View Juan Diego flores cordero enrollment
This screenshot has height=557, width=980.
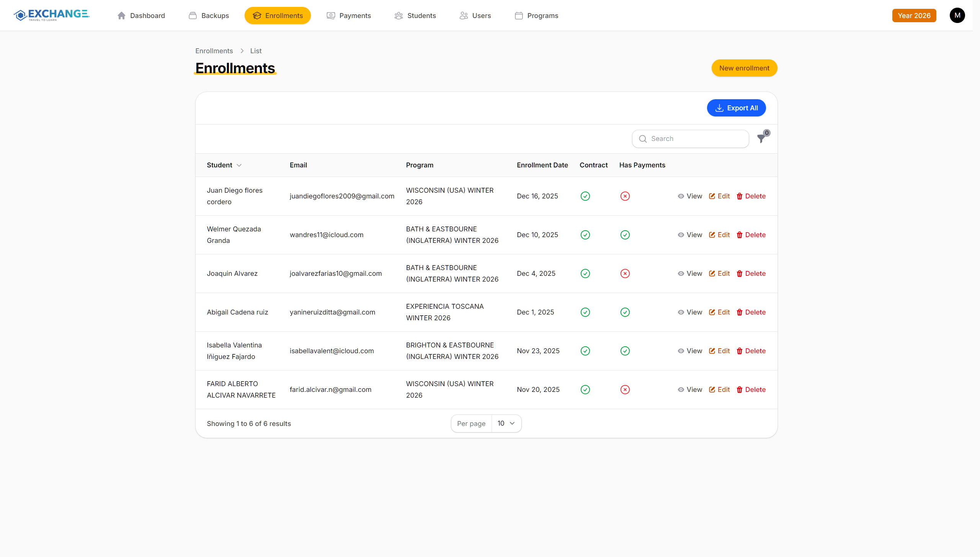(690, 196)
